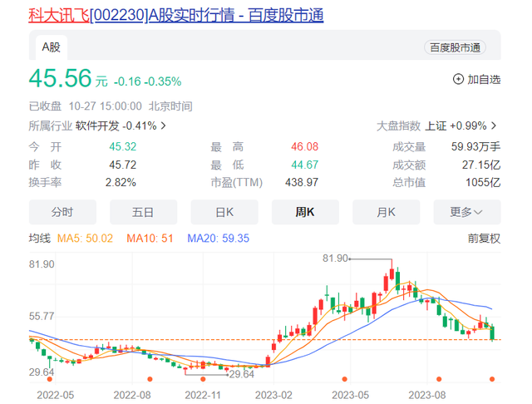Select the 日K chart tab

point(224,212)
